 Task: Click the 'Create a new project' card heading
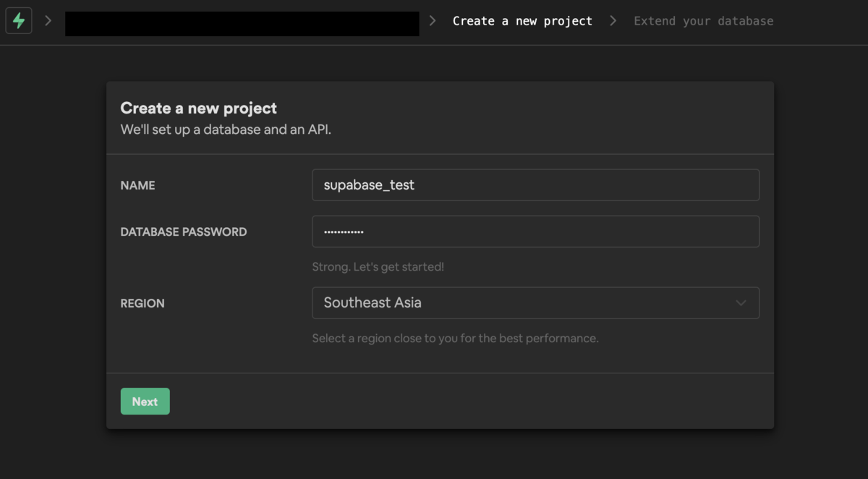click(x=198, y=109)
